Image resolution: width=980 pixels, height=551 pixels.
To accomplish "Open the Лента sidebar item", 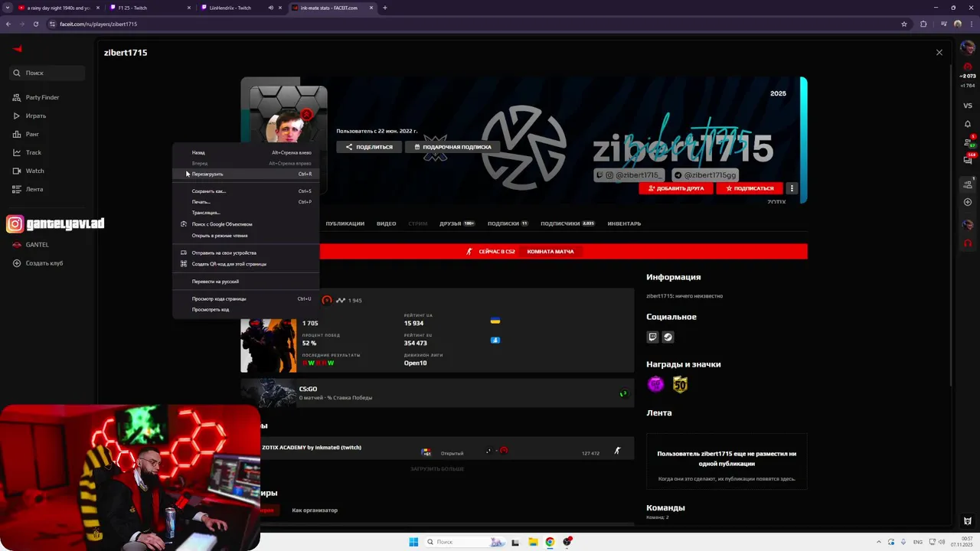I will [28, 189].
